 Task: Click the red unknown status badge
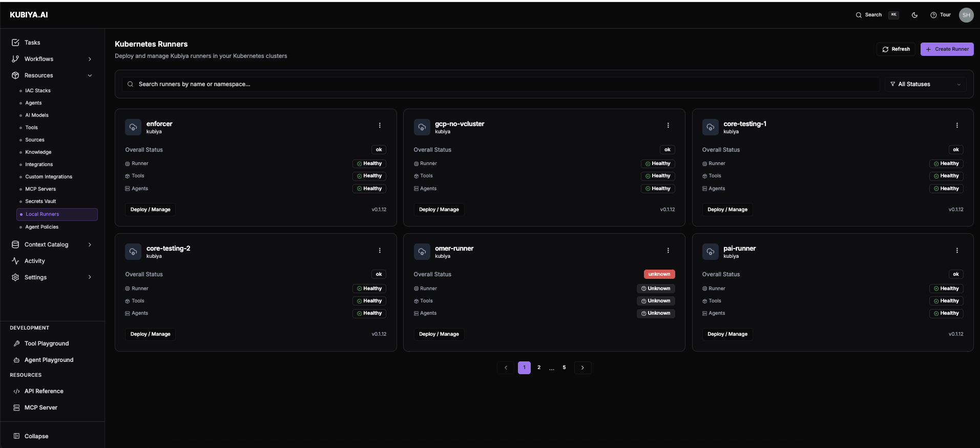659,274
